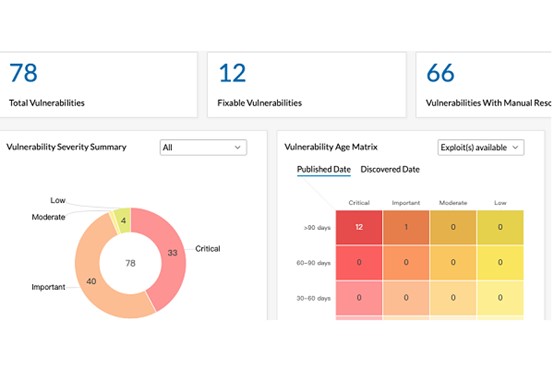Viewport: 554px width, 369px height.
Task: Select the 66 Vulnerabilities With Manual Resolution card
Action: (x=484, y=85)
